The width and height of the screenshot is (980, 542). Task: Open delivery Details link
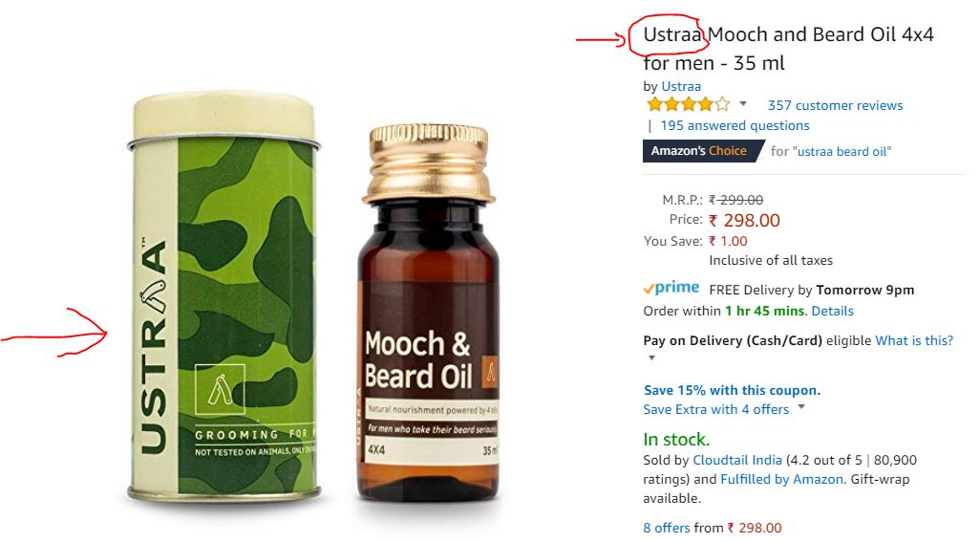pos(833,311)
